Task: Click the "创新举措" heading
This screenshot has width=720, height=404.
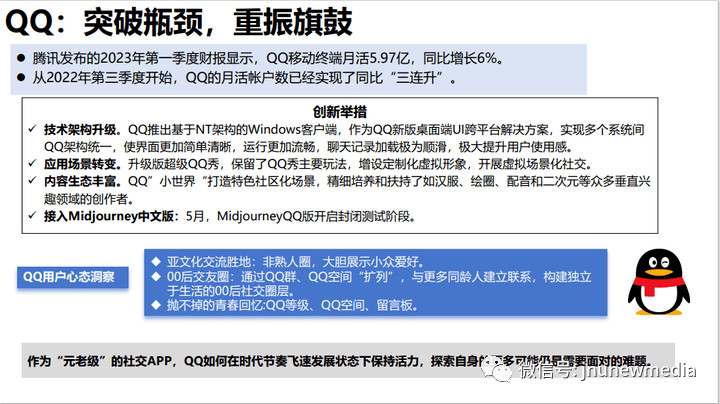Action: coord(340,112)
